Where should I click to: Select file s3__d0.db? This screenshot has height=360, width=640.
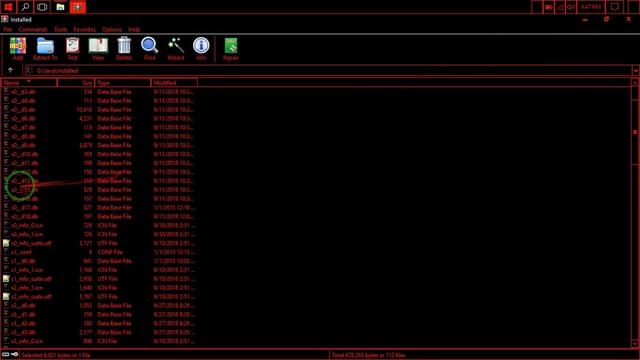[23, 306]
